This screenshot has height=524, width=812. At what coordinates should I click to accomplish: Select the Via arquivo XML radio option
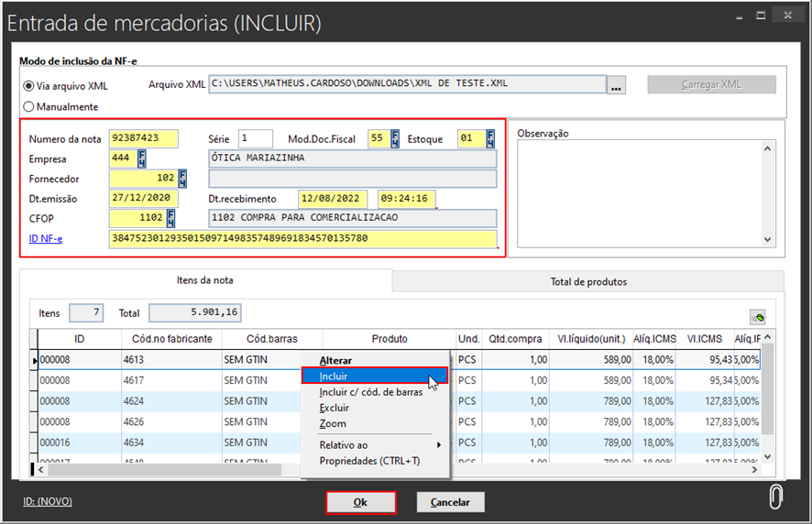tap(29, 86)
